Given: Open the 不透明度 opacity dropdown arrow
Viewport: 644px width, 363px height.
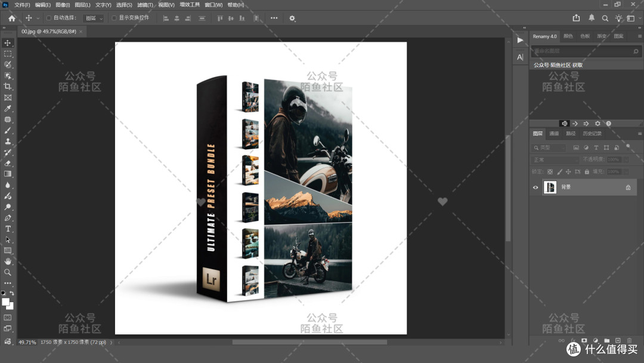Looking at the screenshot, I should click(626, 159).
